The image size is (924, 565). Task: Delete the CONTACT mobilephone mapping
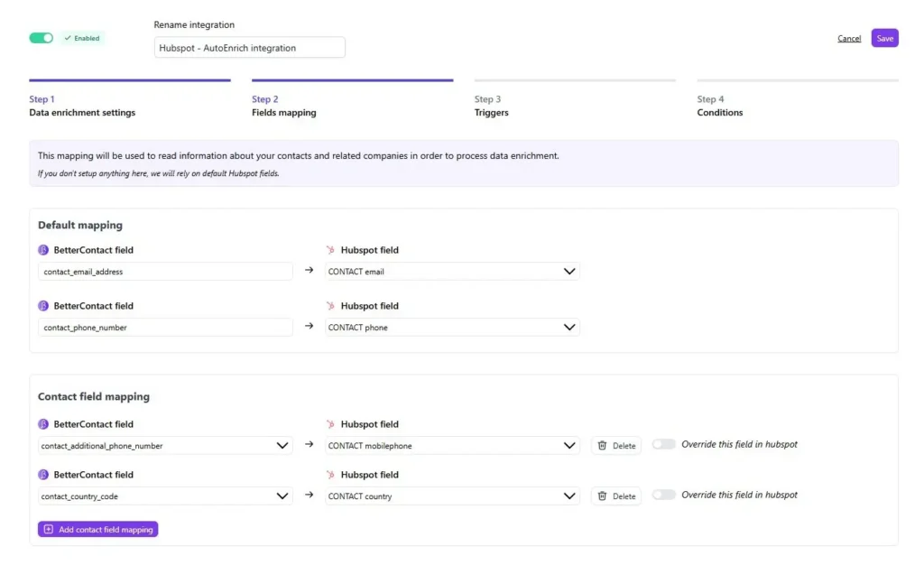pos(616,445)
